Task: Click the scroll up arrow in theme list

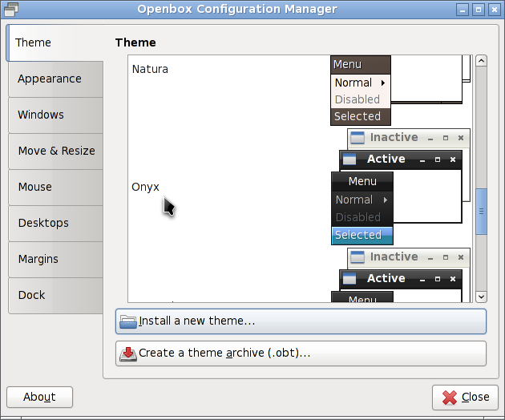Action: point(481,61)
